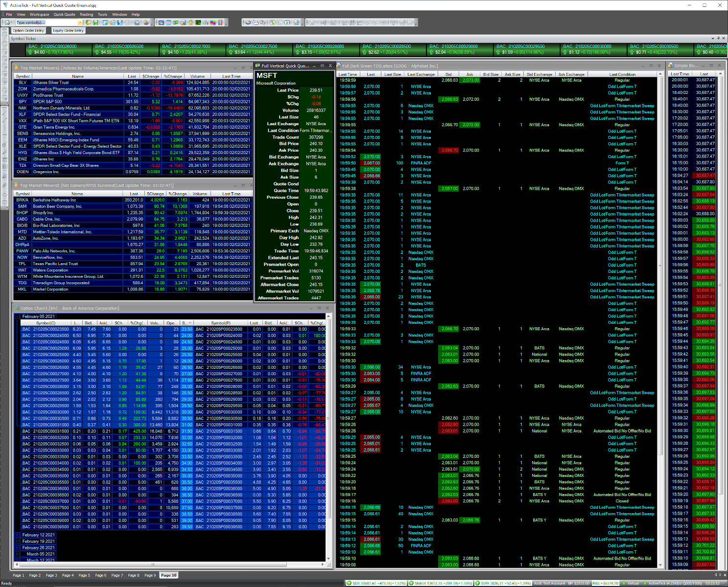Screen dimensions: 728x587
Task: Click the yellow star toolbar icon
Action: click(190, 23)
